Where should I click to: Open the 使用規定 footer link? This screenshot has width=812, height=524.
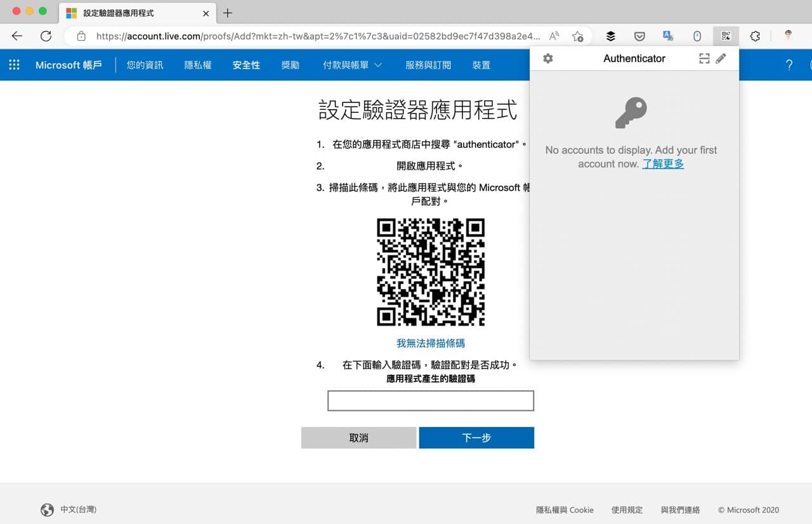(627, 510)
